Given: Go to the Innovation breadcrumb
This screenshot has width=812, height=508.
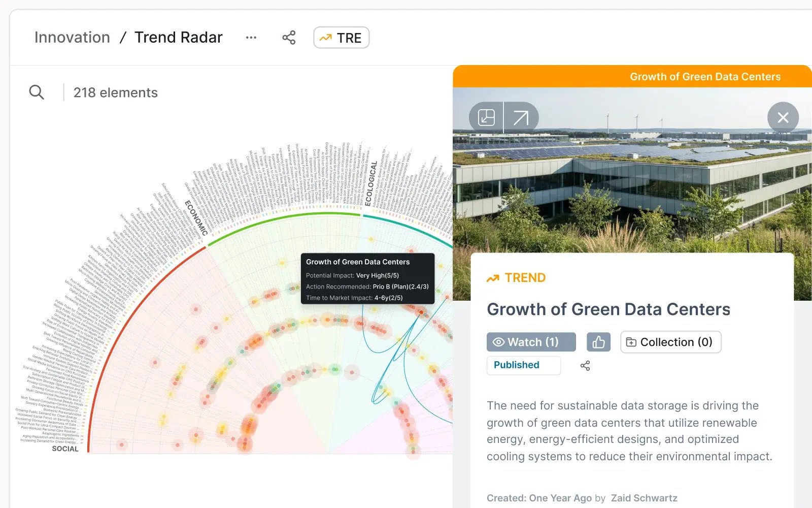Looking at the screenshot, I should click(72, 37).
